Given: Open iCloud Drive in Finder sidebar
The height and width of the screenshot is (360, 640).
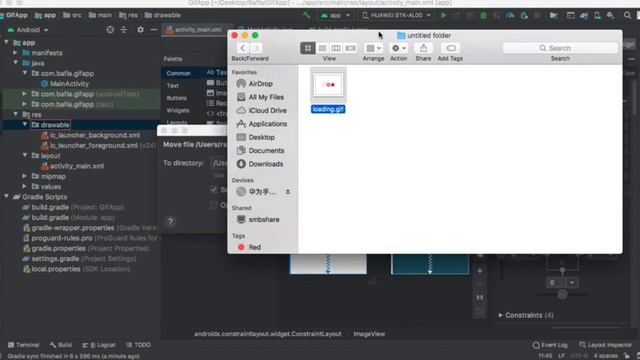Looking at the screenshot, I should coord(262,111).
